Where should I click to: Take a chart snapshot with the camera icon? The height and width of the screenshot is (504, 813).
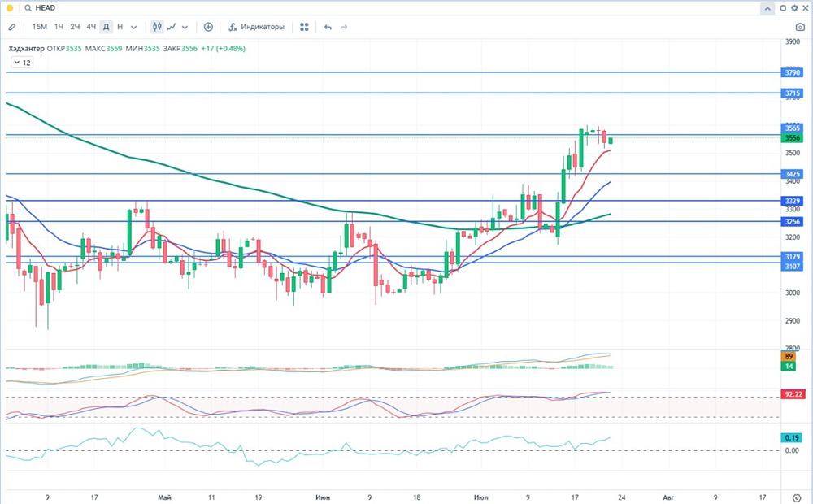click(800, 27)
